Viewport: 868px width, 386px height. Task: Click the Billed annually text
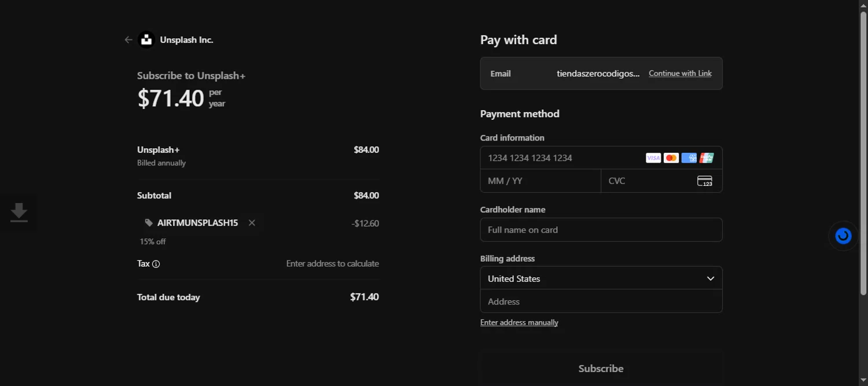161,163
